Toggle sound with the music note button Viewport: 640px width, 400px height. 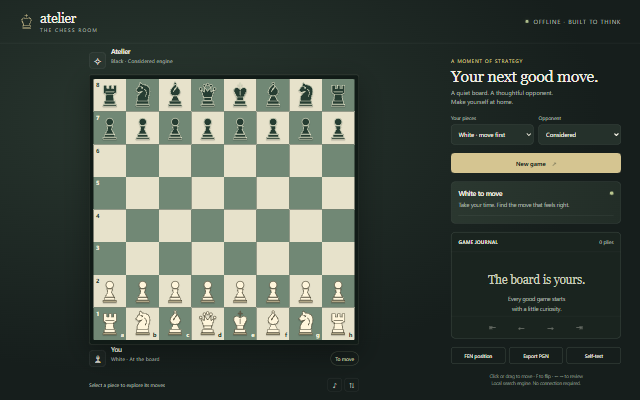pyautogui.click(x=335, y=385)
